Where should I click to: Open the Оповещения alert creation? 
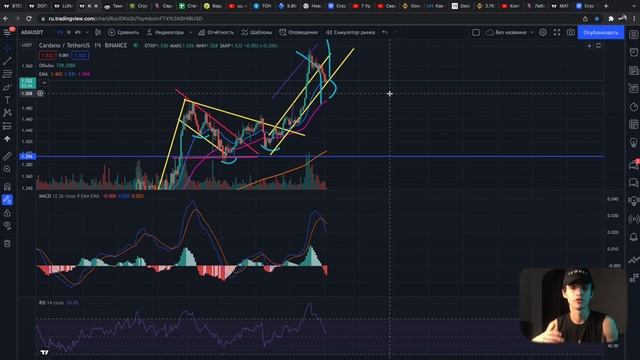point(298,32)
